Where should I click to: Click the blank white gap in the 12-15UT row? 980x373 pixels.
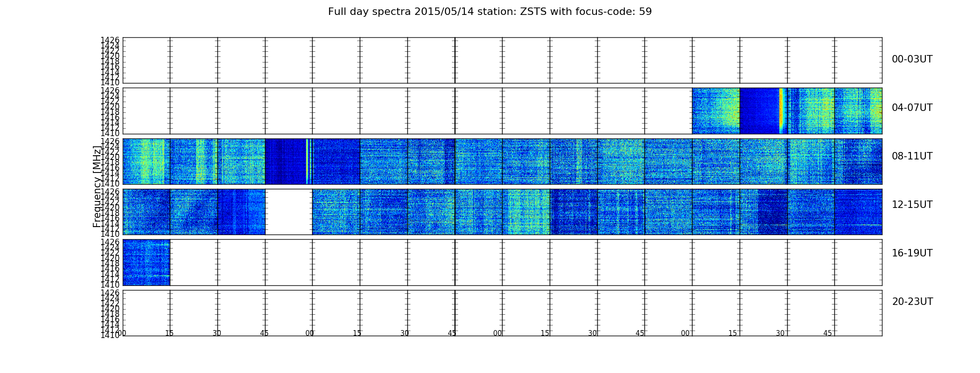[x=289, y=212]
